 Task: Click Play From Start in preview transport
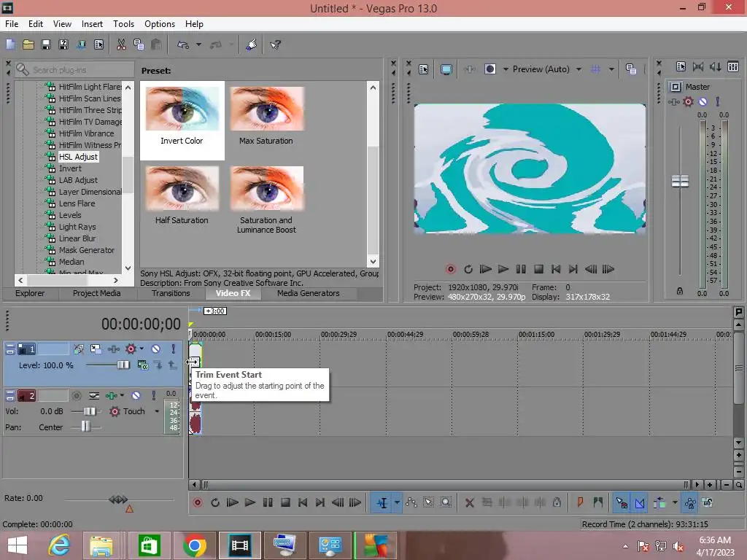click(485, 269)
